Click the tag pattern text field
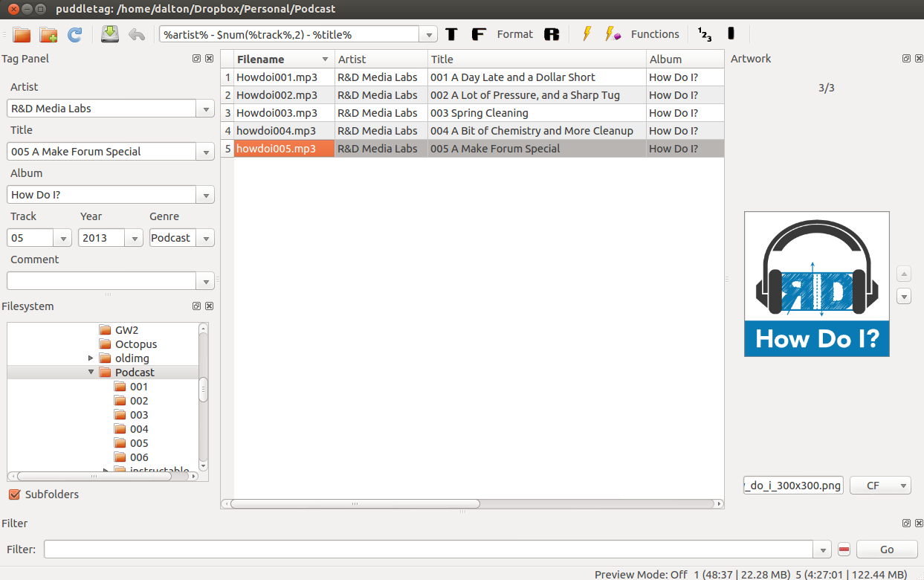The image size is (924, 580). tap(289, 35)
